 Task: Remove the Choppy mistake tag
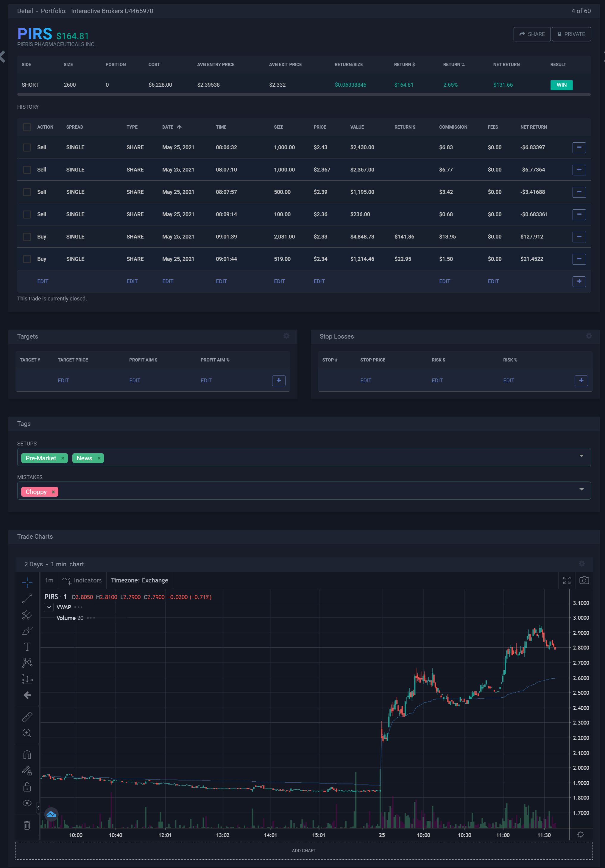53,492
